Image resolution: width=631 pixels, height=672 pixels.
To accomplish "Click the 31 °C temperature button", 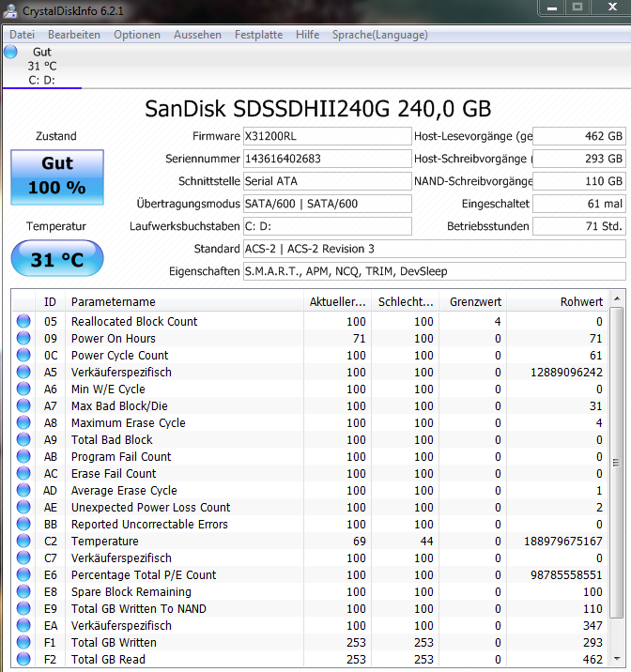I will 57,258.
